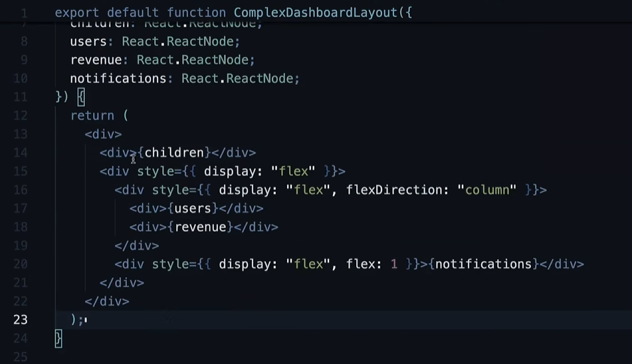Click the notifications prop name on line 10
Screen dimensions: 632x364
118,78
